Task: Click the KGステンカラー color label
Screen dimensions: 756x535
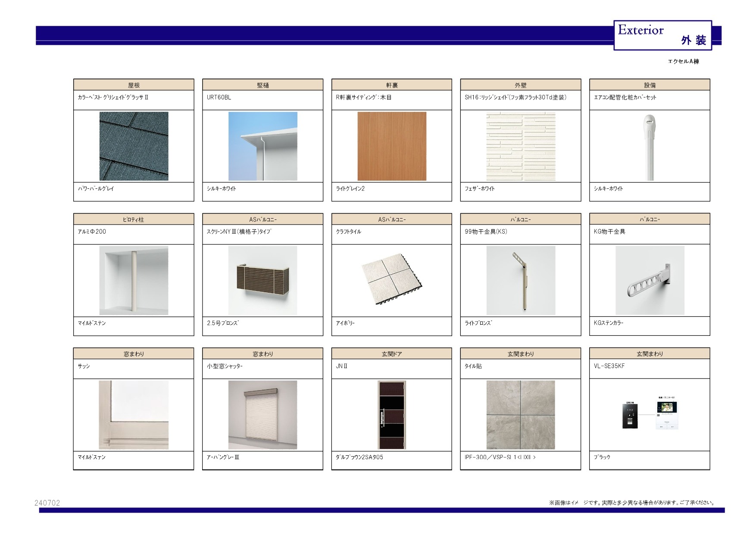Action: (609, 323)
